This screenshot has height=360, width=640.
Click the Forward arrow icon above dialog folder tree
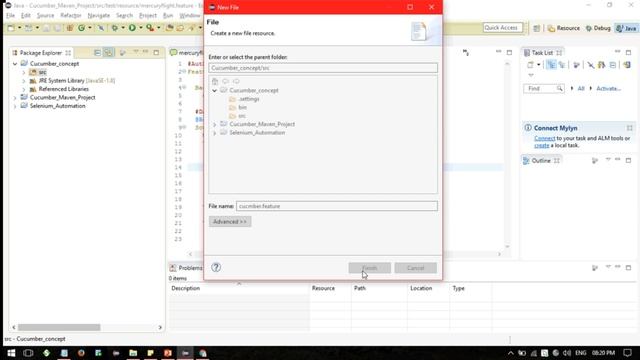pyautogui.click(x=236, y=81)
